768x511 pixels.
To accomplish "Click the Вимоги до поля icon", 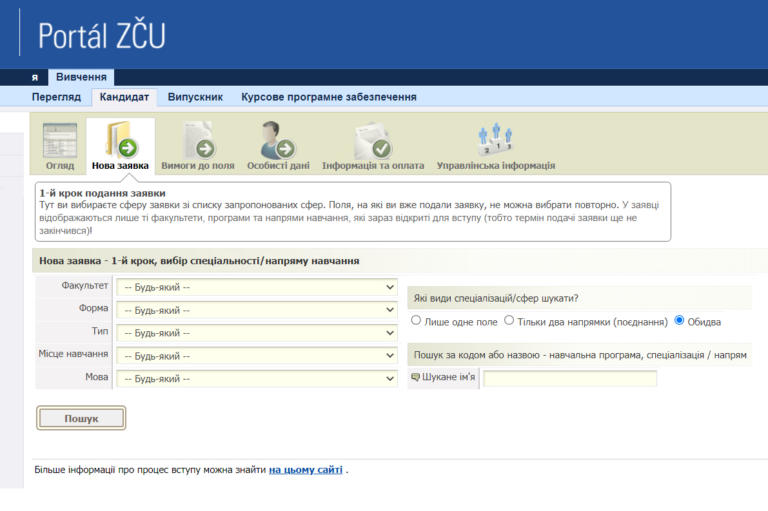I will coord(198,140).
